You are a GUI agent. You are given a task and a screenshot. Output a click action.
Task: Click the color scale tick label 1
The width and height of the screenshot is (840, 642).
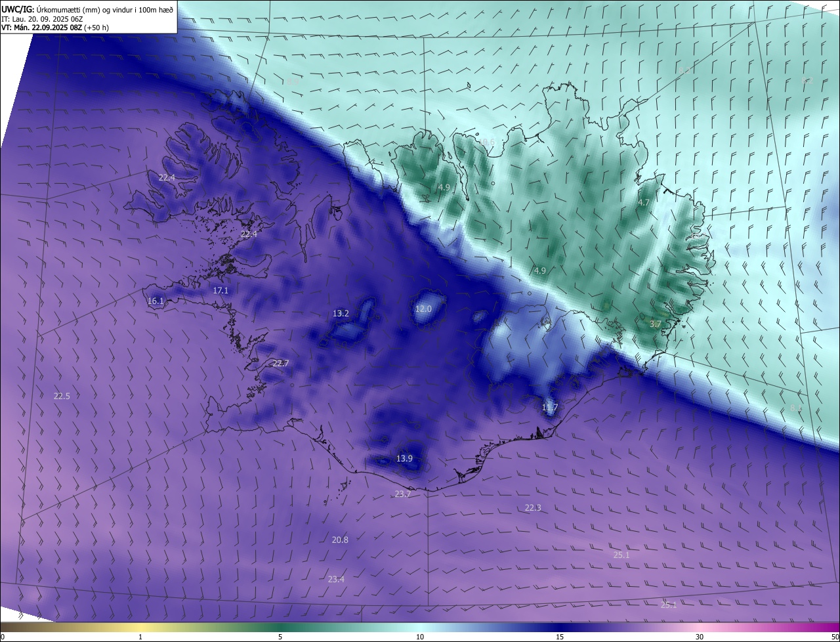(140, 637)
